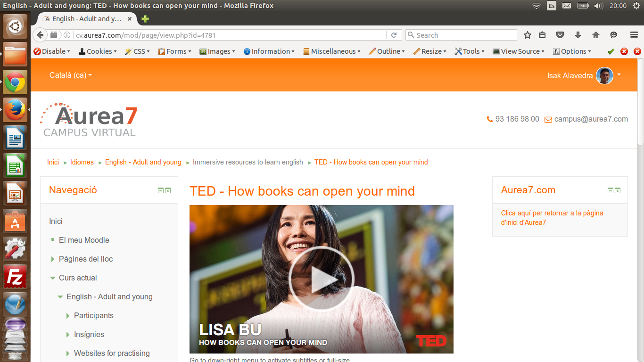Collapse the Curs actual tree node
Viewport: 644px width, 362px height.
pos(53,278)
